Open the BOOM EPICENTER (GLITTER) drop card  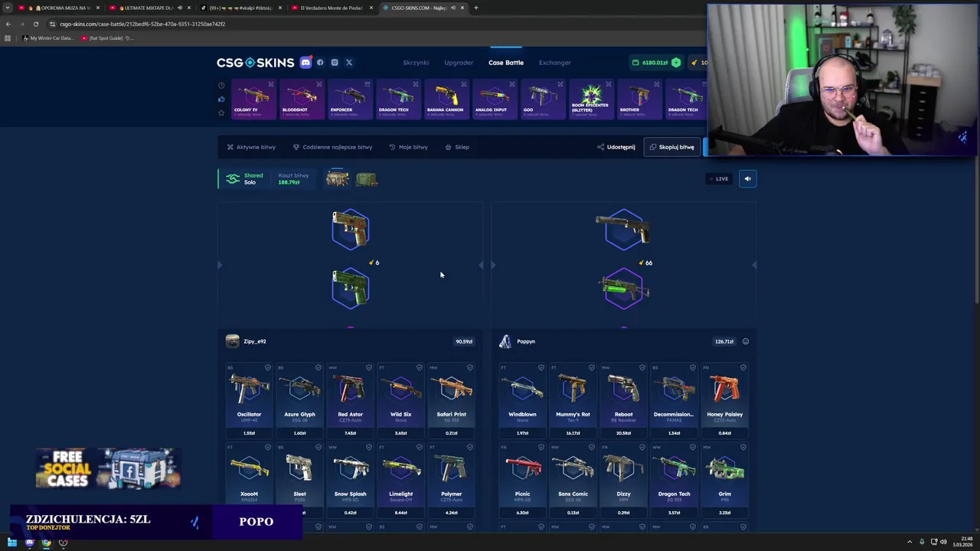590,99
